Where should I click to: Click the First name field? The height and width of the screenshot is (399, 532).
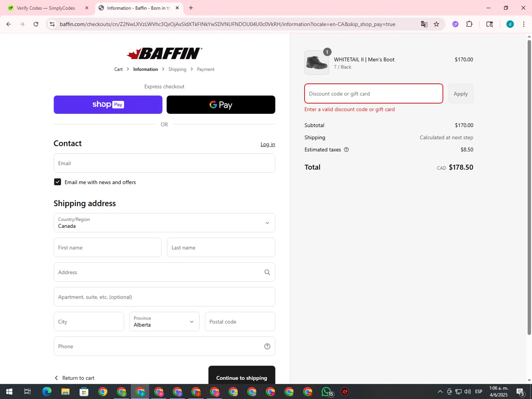[x=107, y=248]
